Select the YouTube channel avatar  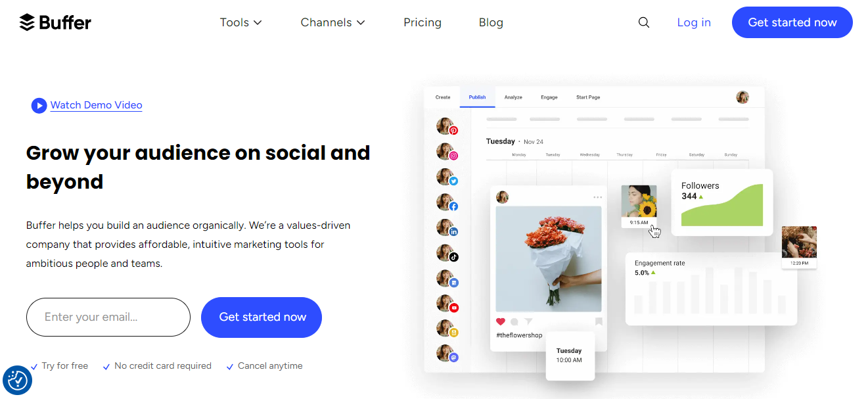[x=446, y=304]
